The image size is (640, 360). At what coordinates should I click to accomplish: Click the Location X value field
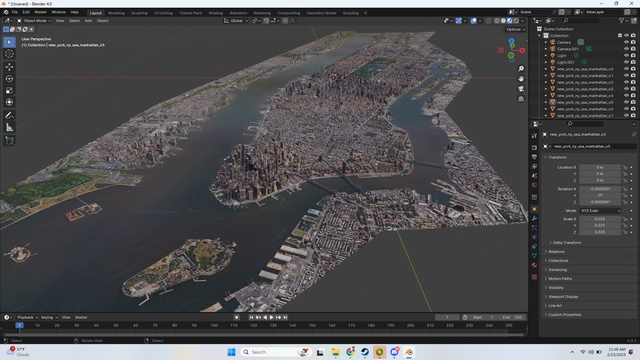pos(600,167)
